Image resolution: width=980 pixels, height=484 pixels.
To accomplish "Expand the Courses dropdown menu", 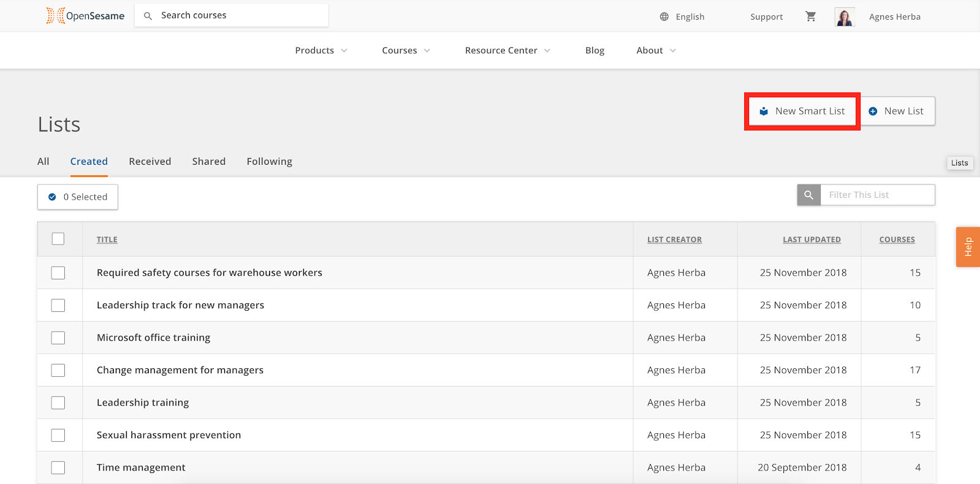I will click(x=405, y=50).
